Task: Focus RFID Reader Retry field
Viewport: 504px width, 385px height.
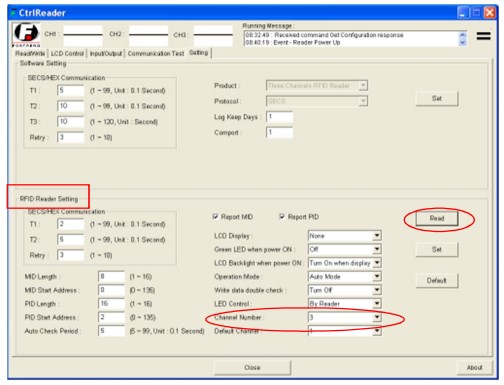Action: click(71, 255)
